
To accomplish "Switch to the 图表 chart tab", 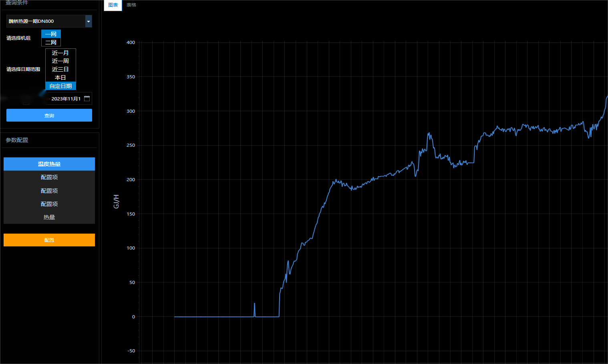I will (113, 5).
